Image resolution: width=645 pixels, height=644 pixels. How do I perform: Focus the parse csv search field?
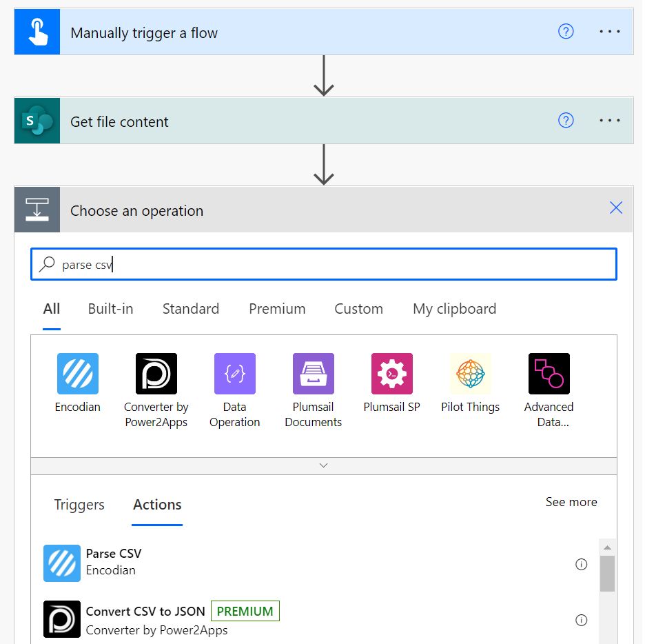point(324,264)
